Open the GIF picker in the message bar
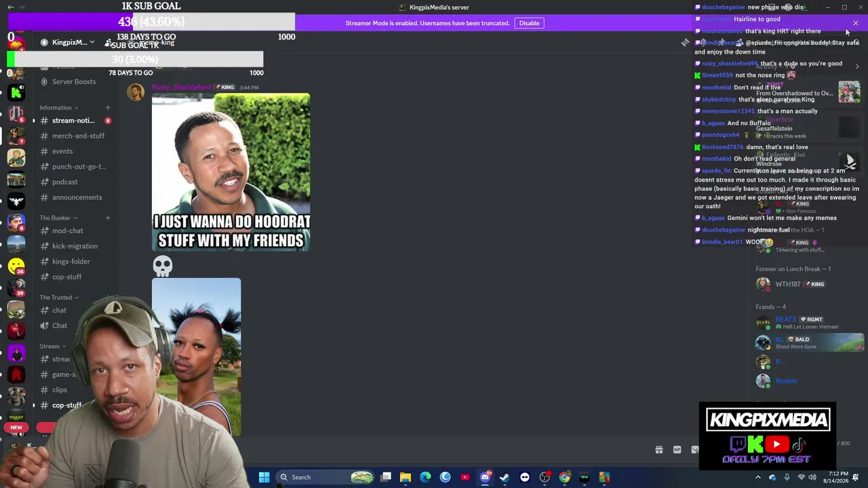 pos(677,449)
